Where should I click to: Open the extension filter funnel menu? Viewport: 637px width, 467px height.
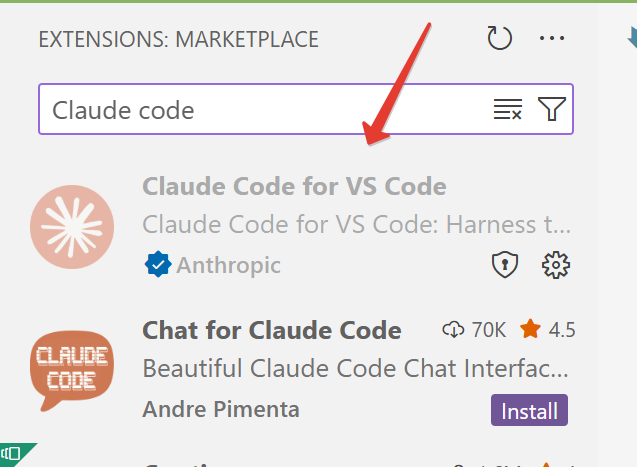point(552,110)
